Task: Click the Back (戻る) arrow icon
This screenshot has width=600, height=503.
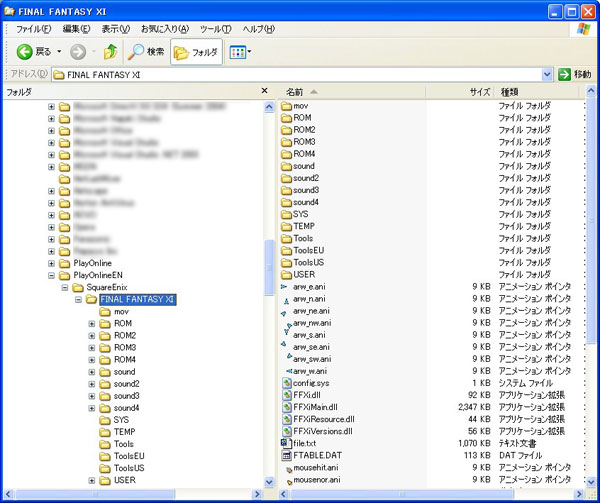Action: pos(24,52)
